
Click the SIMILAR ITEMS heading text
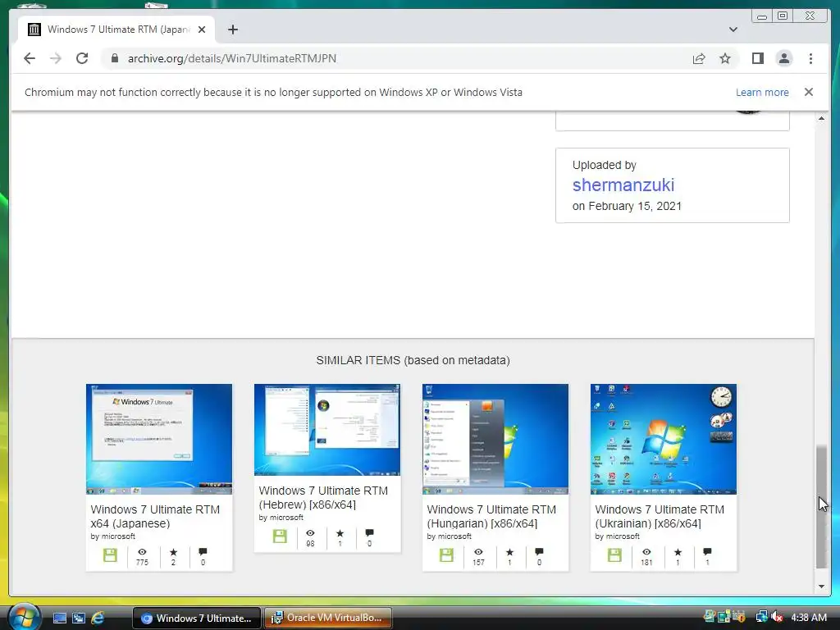(x=413, y=361)
